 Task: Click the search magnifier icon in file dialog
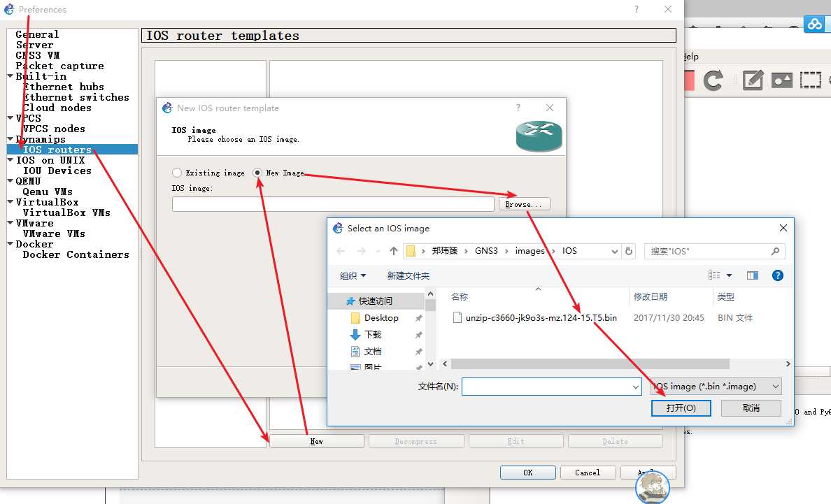point(775,251)
